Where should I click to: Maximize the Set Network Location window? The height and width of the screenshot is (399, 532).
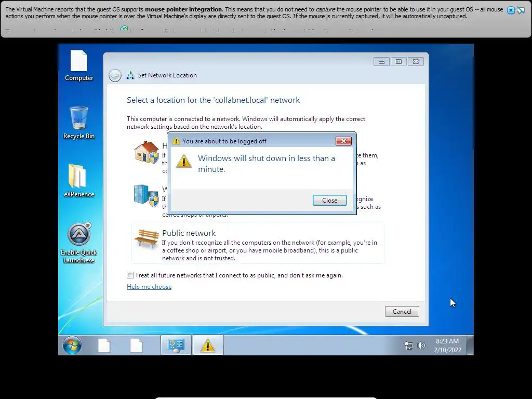tap(398, 62)
